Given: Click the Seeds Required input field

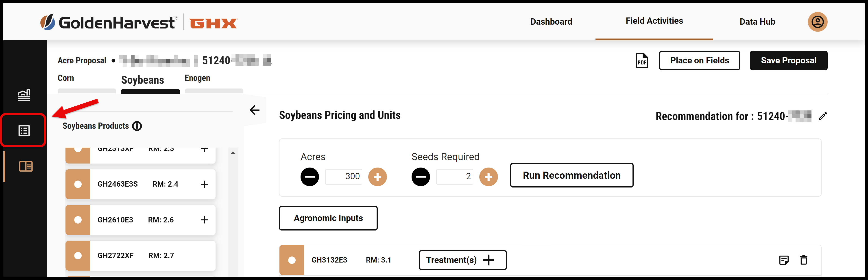Looking at the screenshot, I should [455, 177].
